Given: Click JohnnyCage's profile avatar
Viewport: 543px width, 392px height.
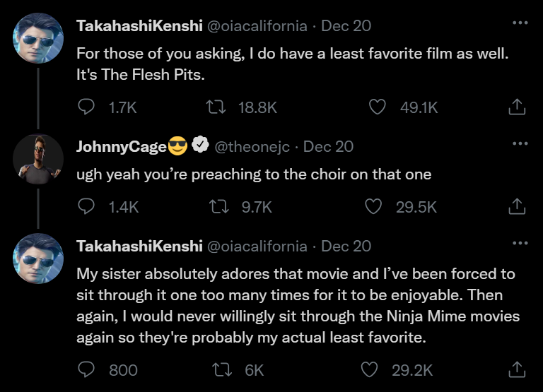Looking at the screenshot, I should click(x=38, y=159).
